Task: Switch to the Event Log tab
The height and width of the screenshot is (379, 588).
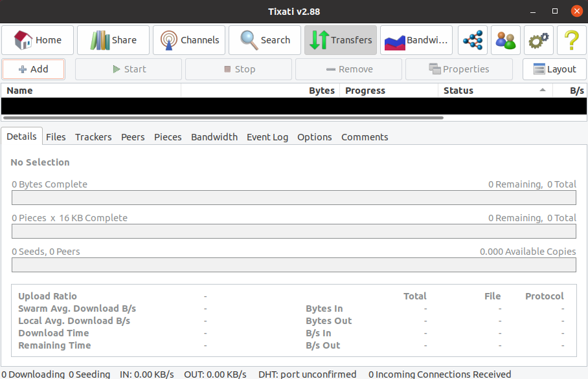Action: click(x=267, y=137)
